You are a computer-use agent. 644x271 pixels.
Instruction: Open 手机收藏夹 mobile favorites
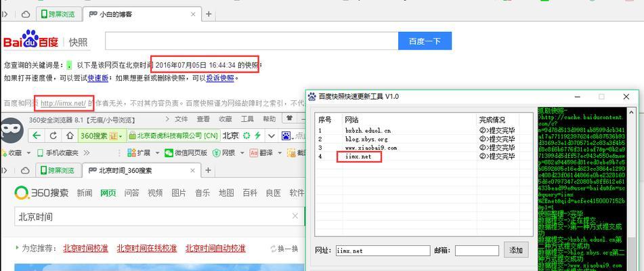pos(58,152)
